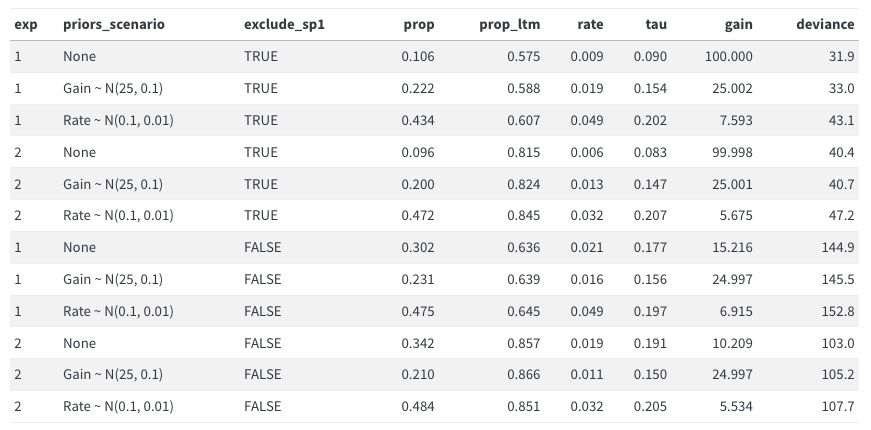This screenshot has width=871, height=430.
Task: Click the 'deviance' column header
Action: [825, 24]
